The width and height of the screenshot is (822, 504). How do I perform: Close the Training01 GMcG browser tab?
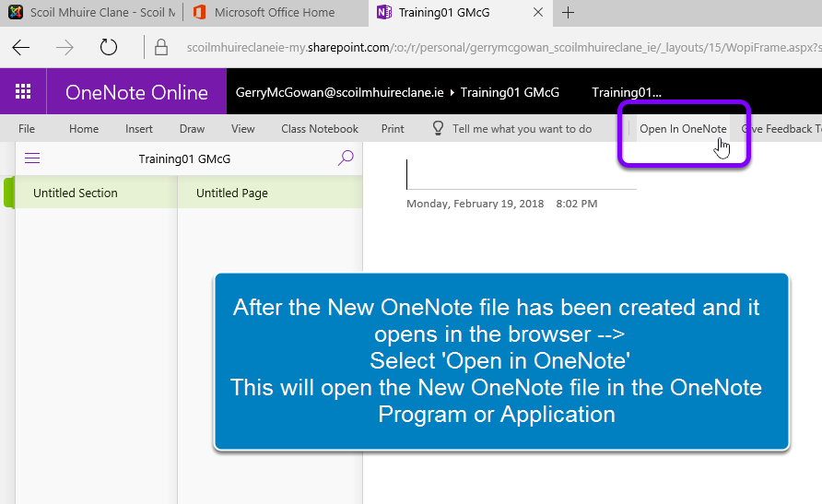[538, 12]
